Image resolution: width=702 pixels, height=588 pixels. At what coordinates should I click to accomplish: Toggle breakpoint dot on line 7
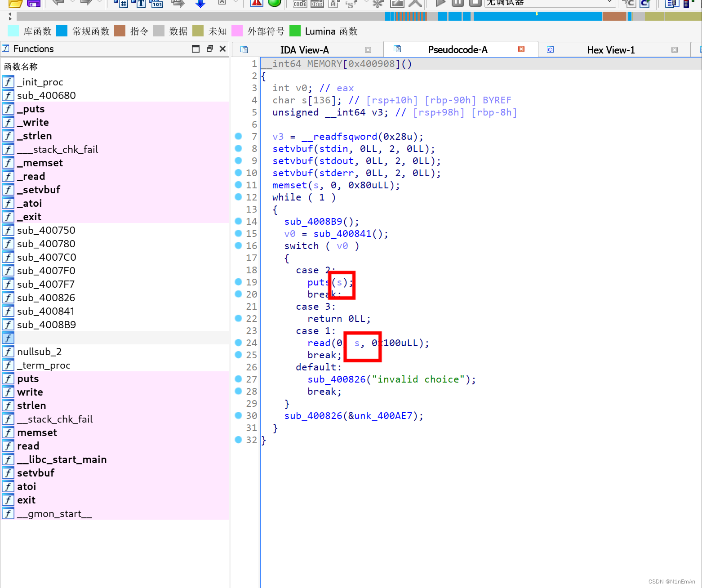(239, 136)
